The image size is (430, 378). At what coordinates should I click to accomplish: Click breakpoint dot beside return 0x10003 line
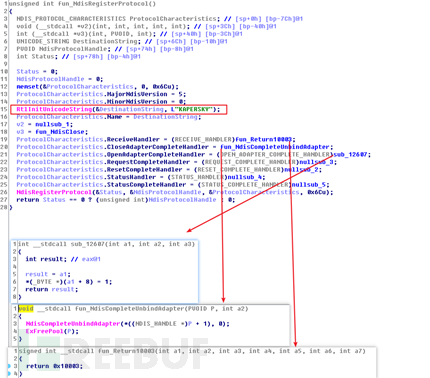pos(9,366)
